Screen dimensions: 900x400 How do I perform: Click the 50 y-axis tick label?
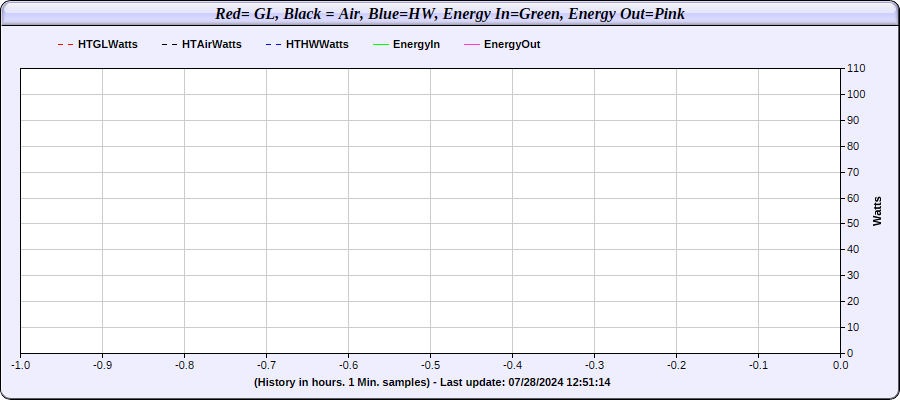(x=854, y=224)
